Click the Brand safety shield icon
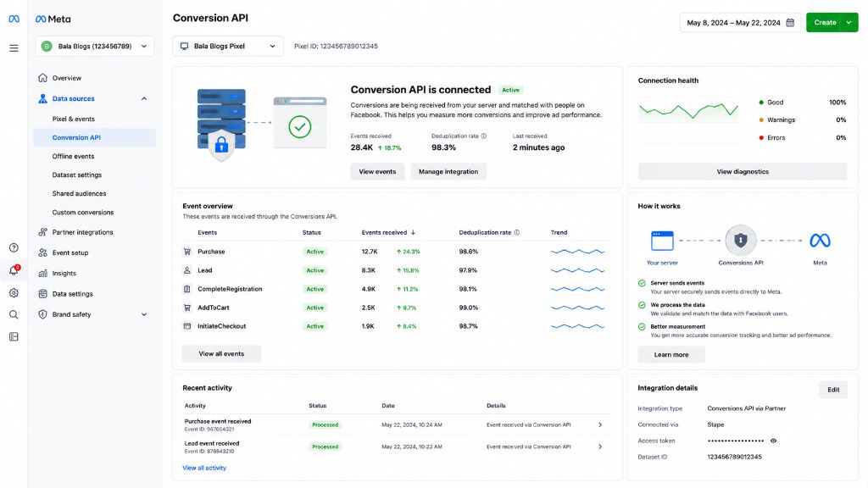Viewport: 868px width, 488px height. point(42,313)
